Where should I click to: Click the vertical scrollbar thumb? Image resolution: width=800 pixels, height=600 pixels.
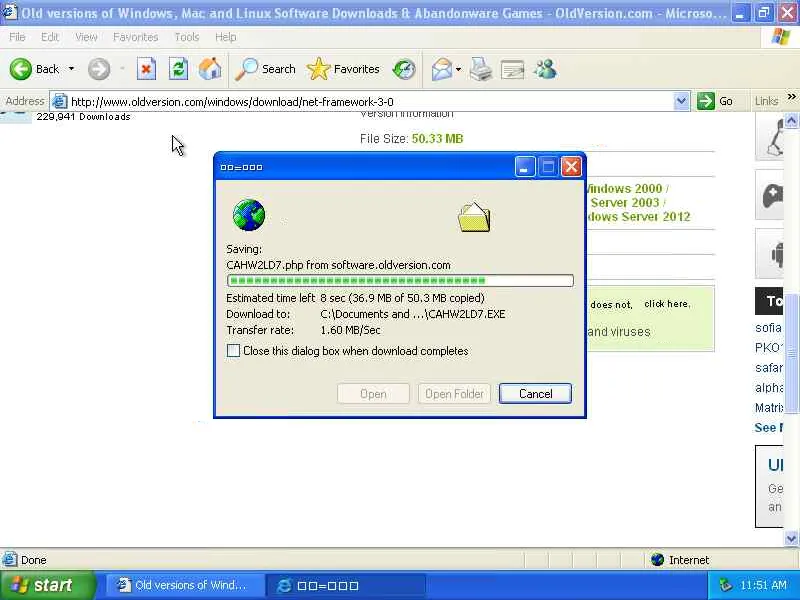coord(791,353)
